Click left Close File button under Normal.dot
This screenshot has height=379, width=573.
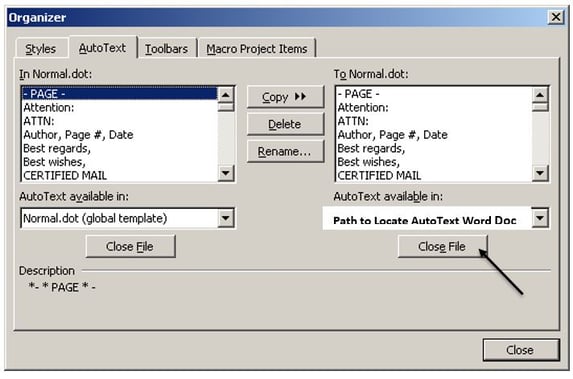(130, 246)
